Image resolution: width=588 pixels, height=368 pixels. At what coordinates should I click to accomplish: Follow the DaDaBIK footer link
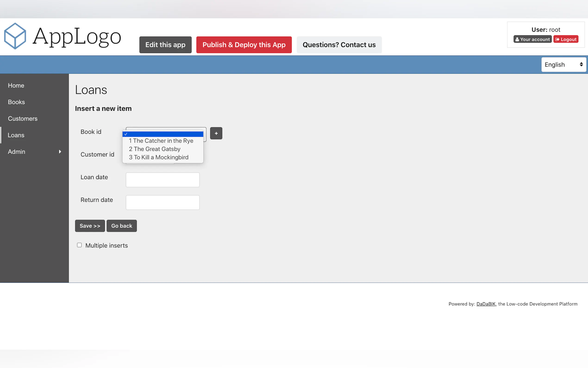(486, 304)
